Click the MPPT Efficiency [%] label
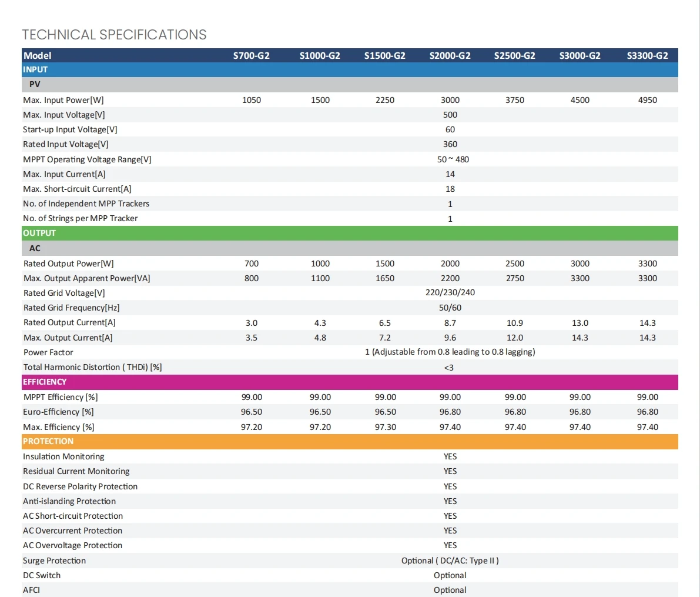Image resolution: width=700 pixels, height=597 pixels. [x=61, y=397]
